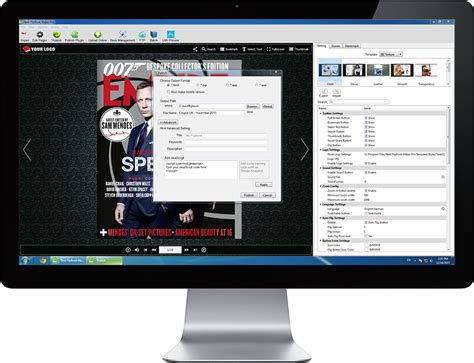Switch to Fullscreen in the flipbook toolbar
474x363 pixels.
pos(275,49)
